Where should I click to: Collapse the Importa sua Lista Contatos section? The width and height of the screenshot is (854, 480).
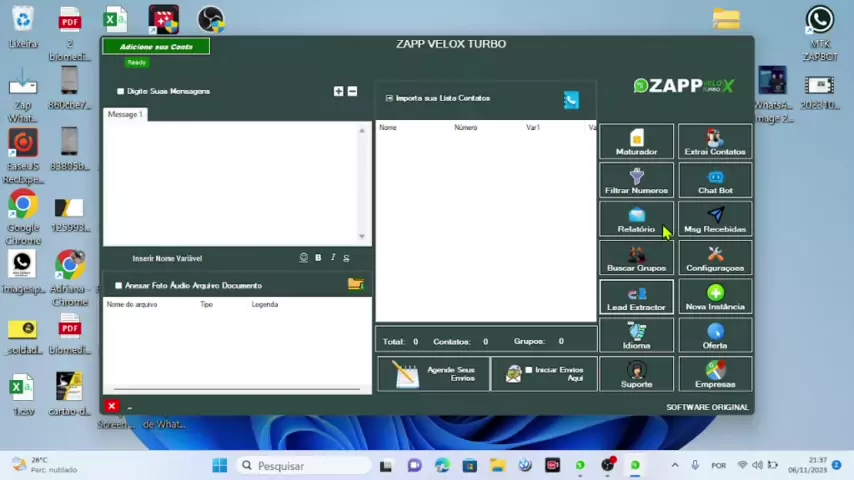click(389, 98)
